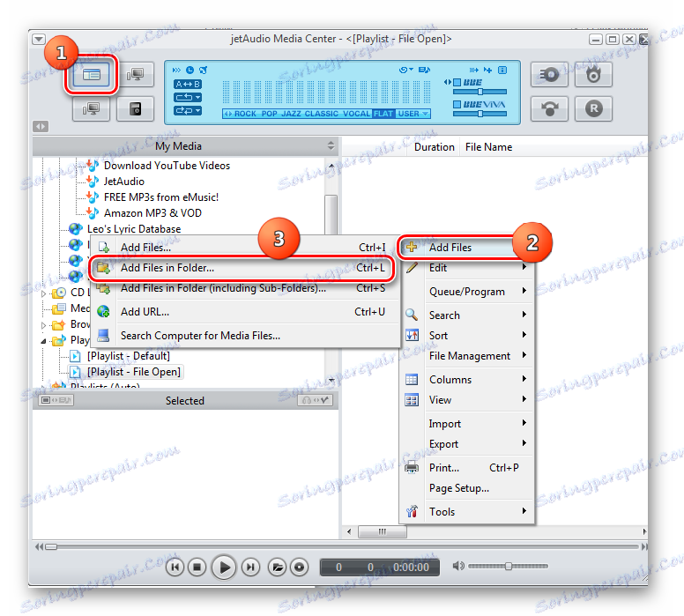Screen dimensions: 684x616
Task: Open the File Management submenu
Action: 467,356
